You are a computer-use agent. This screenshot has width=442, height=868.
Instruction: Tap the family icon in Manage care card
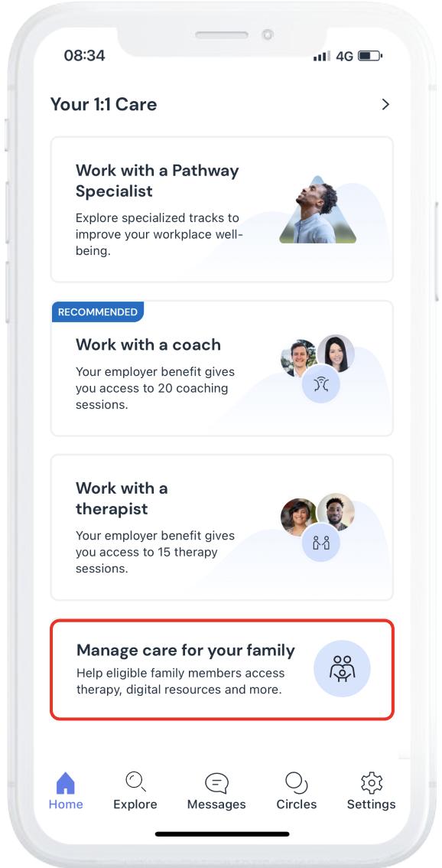click(x=342, y=669)
